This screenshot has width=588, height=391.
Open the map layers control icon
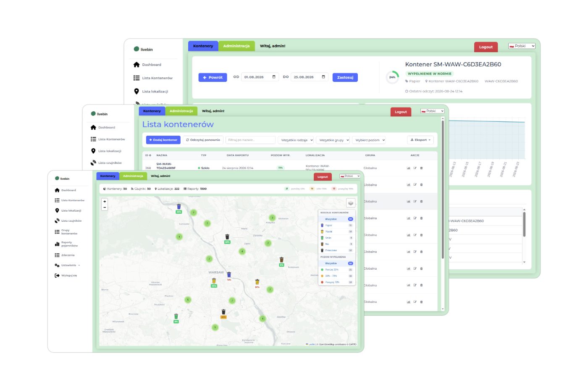click(x=351, y=203)
